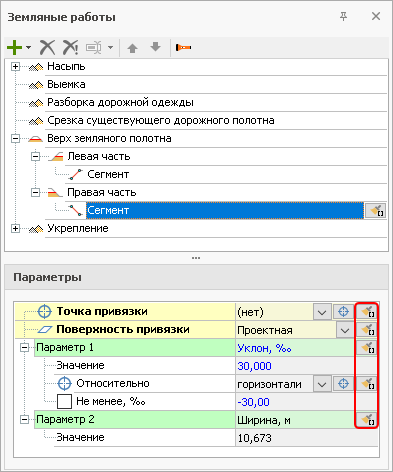Select Разборка дорожной одежды item
This screenshot has width=393, height=472.
(120, 102)
